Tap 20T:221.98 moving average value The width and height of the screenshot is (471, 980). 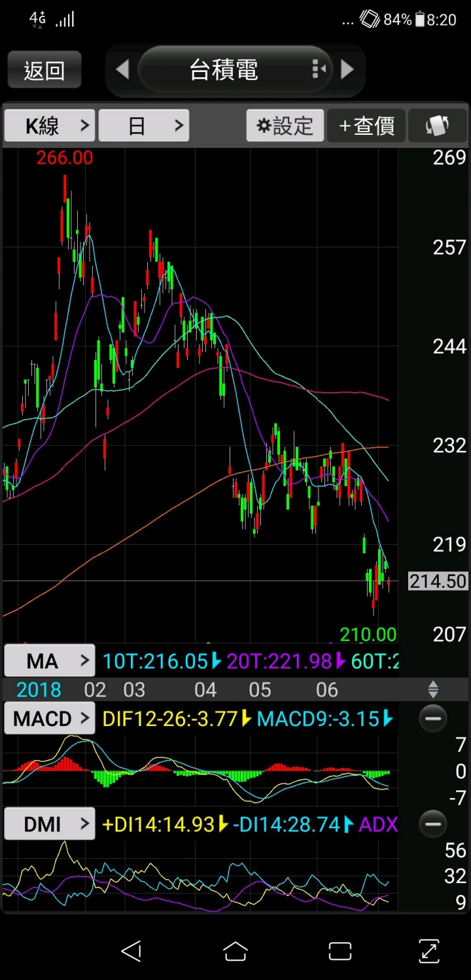(x=279, y=661)
